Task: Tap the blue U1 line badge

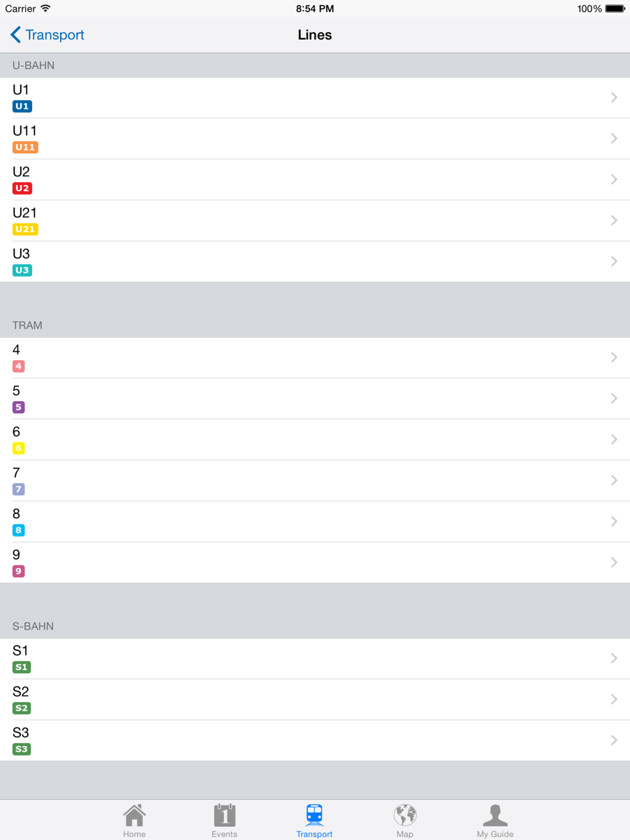Action: [x=22, y=106]
